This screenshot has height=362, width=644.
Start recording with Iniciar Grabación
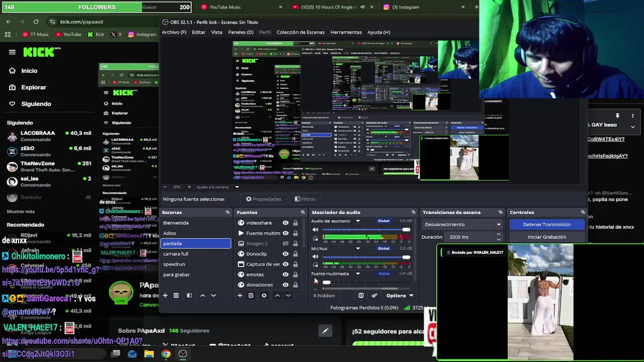click(x=547, y=237)
